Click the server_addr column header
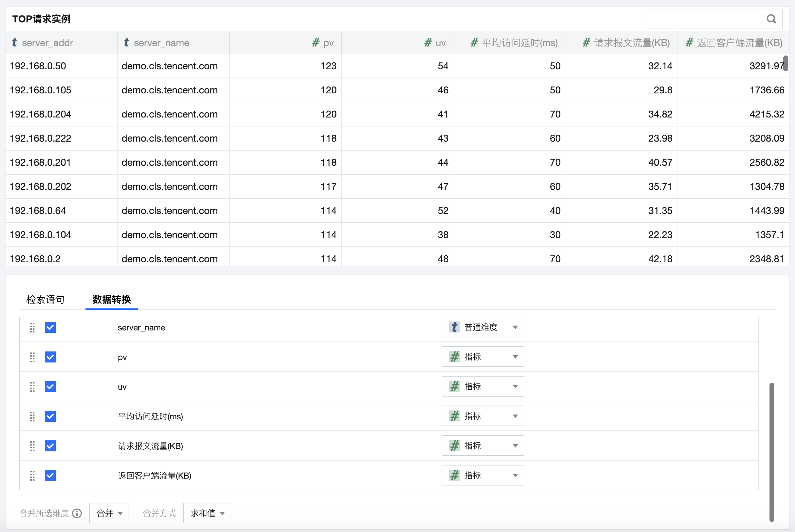Image resolution: width=795 pixels, height=532 pixels. 47,43
